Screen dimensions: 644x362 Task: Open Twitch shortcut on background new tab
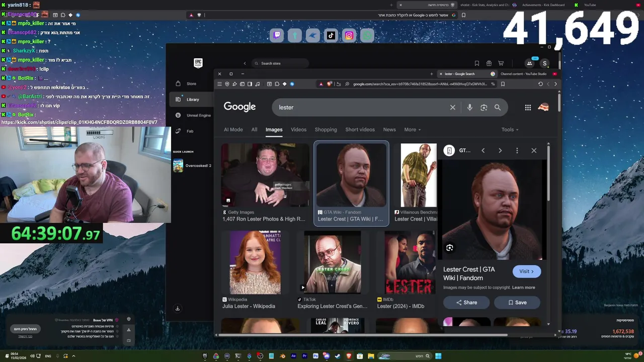(x=277, y=35)
